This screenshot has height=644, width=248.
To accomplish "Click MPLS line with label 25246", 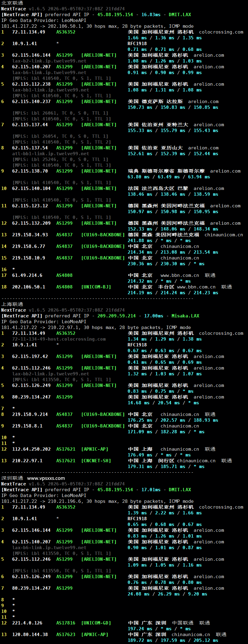I will point(60,159).
